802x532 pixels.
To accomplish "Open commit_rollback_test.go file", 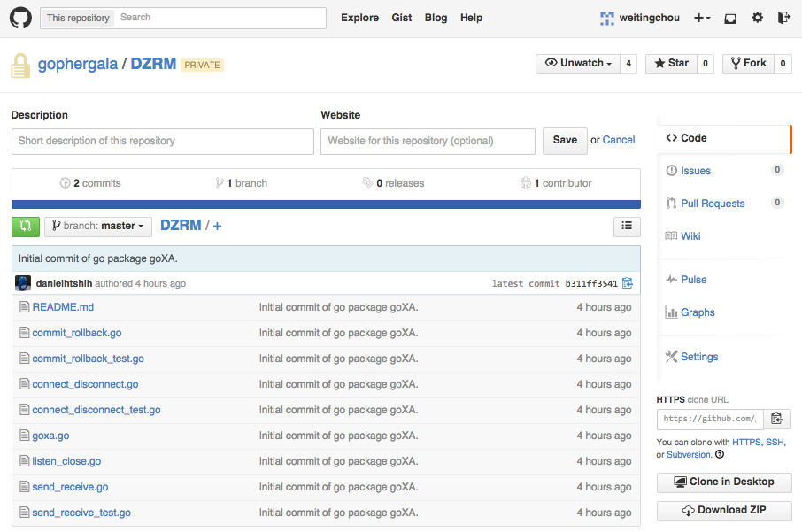I will pyautogui.click(x=88, y=359).
